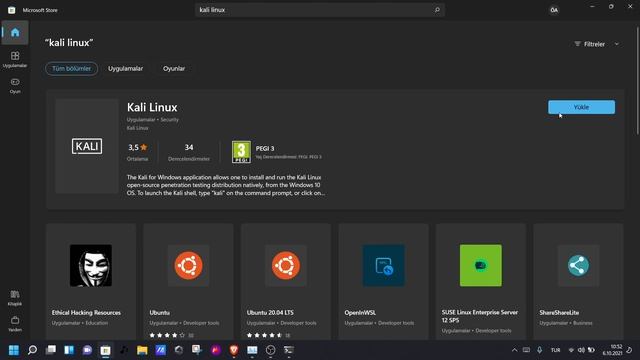
Task: Click the volume icon in the system tray
Action: [581, 350]
